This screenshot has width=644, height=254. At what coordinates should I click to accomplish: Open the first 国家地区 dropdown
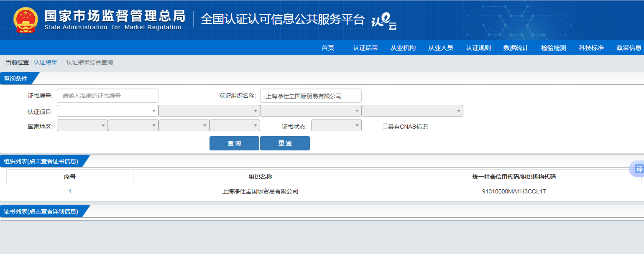(x=82, y=125)
